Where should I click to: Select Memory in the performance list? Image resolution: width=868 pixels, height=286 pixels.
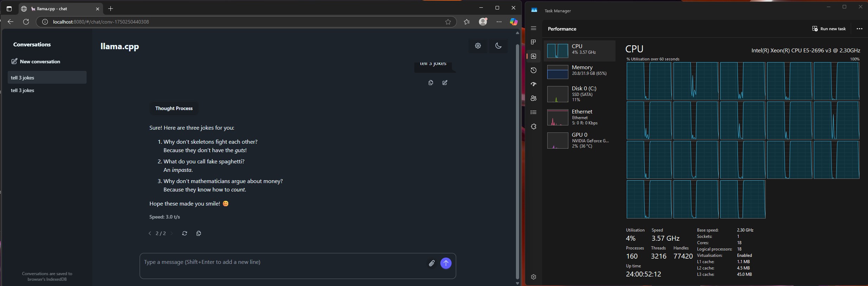pyautogui.click(x=580, y=72)
